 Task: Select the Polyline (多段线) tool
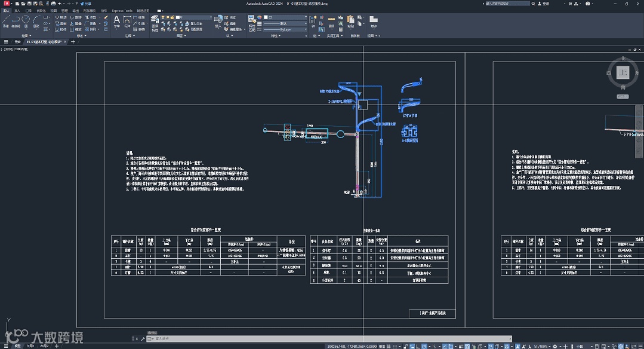point(16,21)
